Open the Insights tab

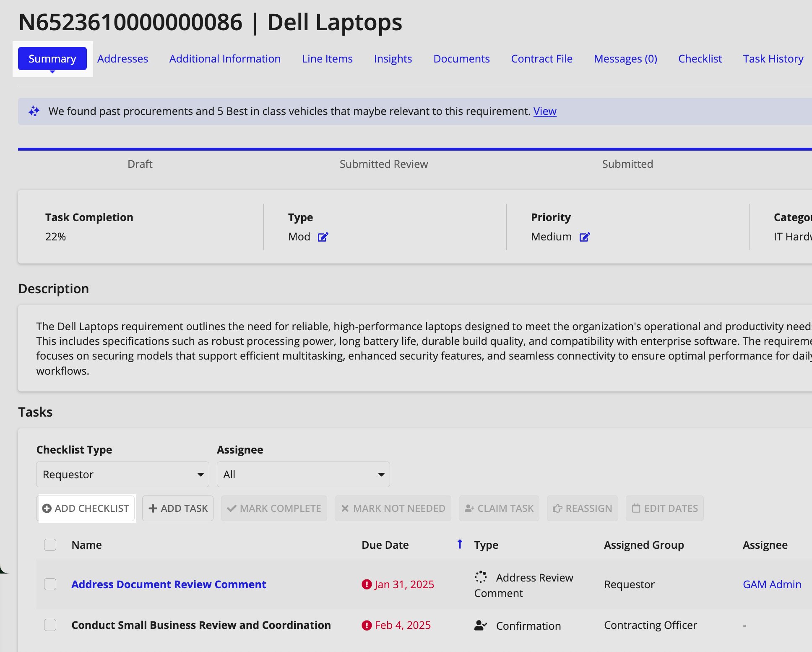[393, 59]
